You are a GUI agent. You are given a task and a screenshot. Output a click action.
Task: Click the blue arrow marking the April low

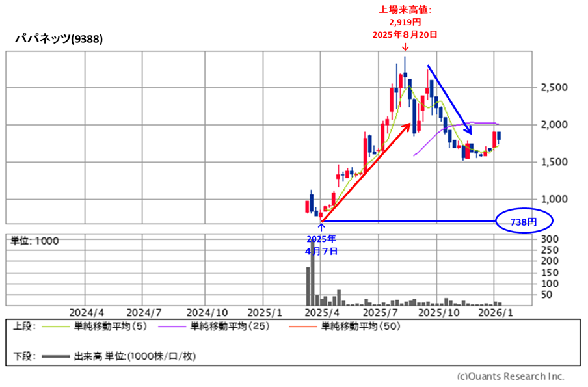321,227
